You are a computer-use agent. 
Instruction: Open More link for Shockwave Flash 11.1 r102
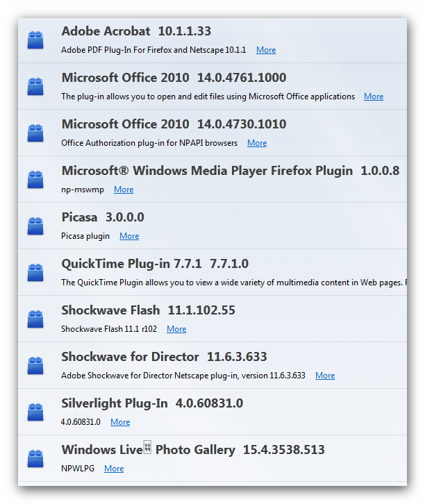point(176,329)
